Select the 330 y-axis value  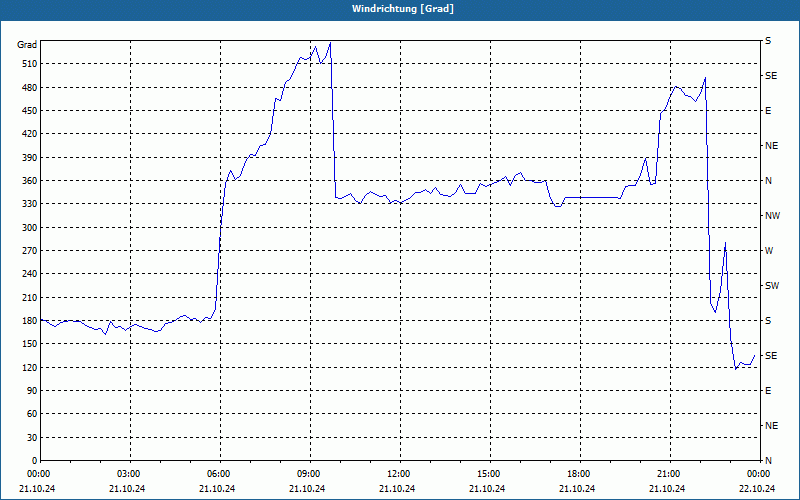coord(30,204)
